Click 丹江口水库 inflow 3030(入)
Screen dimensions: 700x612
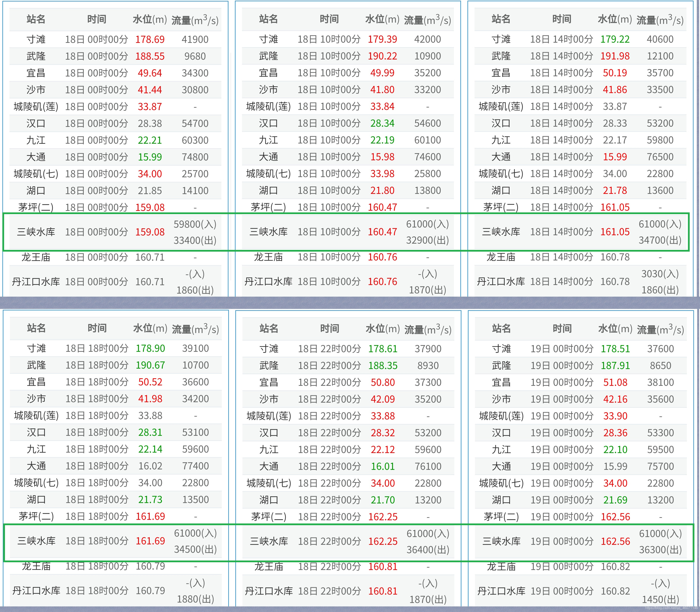660,274
